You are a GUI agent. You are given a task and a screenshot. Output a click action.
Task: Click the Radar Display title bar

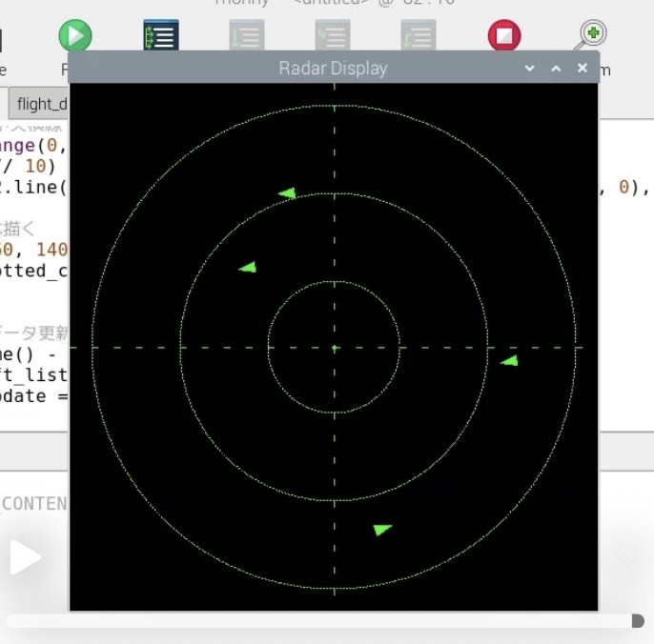click(x=334, y=68)
